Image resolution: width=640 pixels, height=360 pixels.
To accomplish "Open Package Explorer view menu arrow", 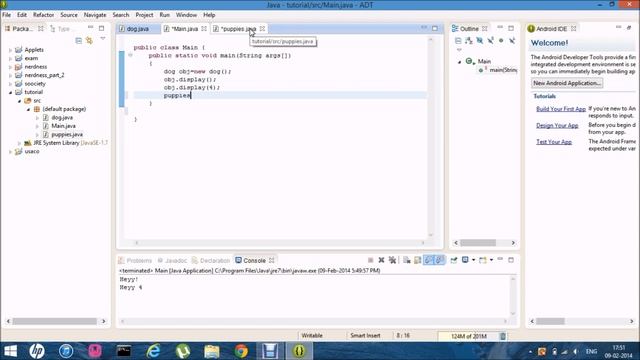I will pos(103,39).
